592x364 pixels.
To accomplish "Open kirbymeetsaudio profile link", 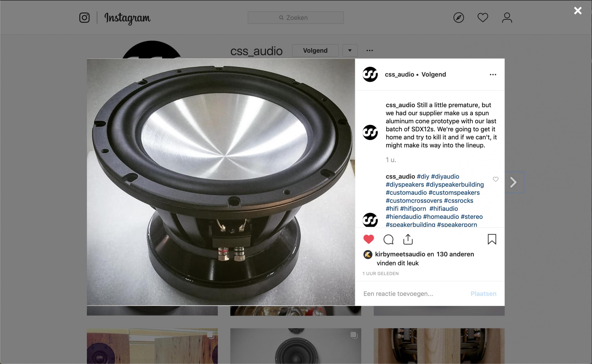I will (400, 254).
